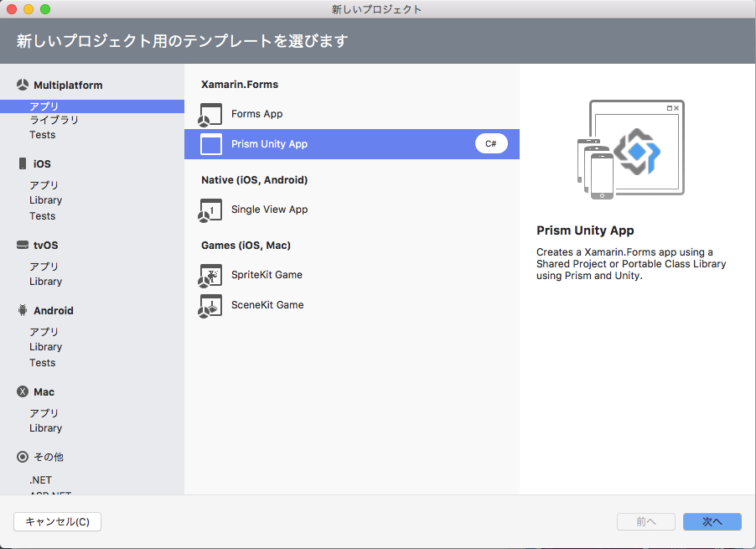The image size is (756, 549).
Task: Click the Multiplatform heading label
Action: coord(68,85)
